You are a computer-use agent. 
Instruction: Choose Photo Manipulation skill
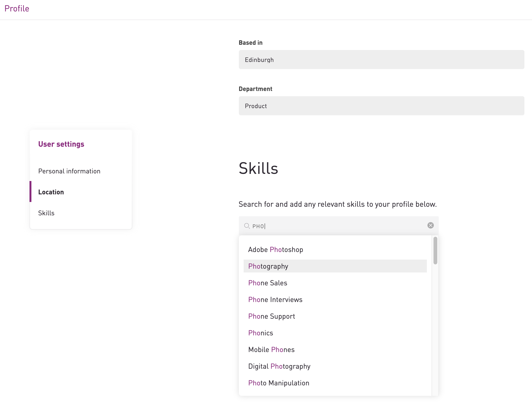coord(279,383)
